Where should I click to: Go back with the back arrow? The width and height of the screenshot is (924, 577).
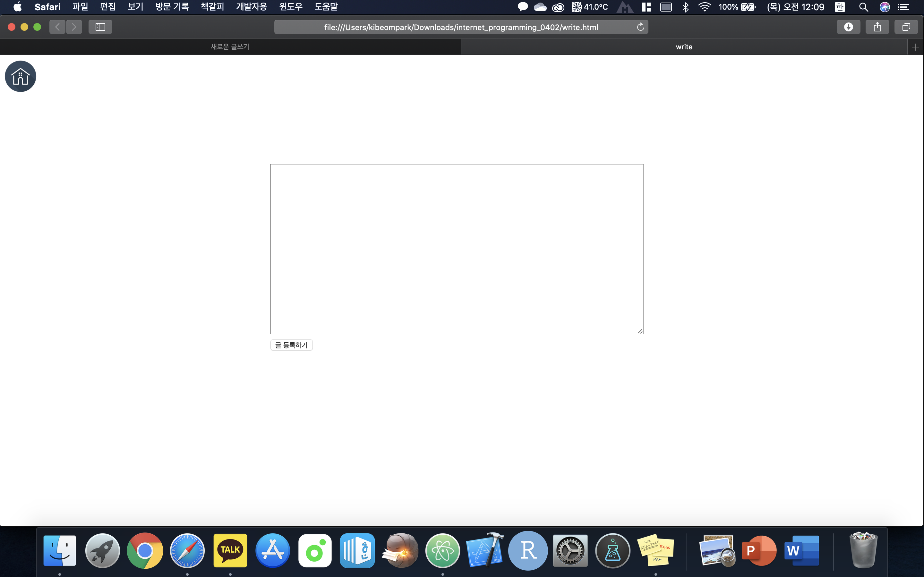click(x=57, y=27)
